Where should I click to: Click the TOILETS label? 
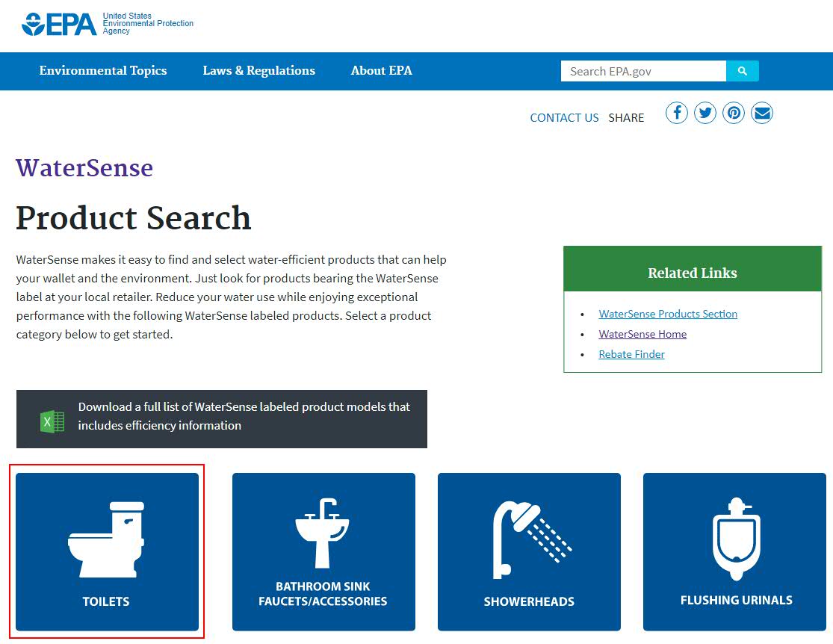click(106, 601)
